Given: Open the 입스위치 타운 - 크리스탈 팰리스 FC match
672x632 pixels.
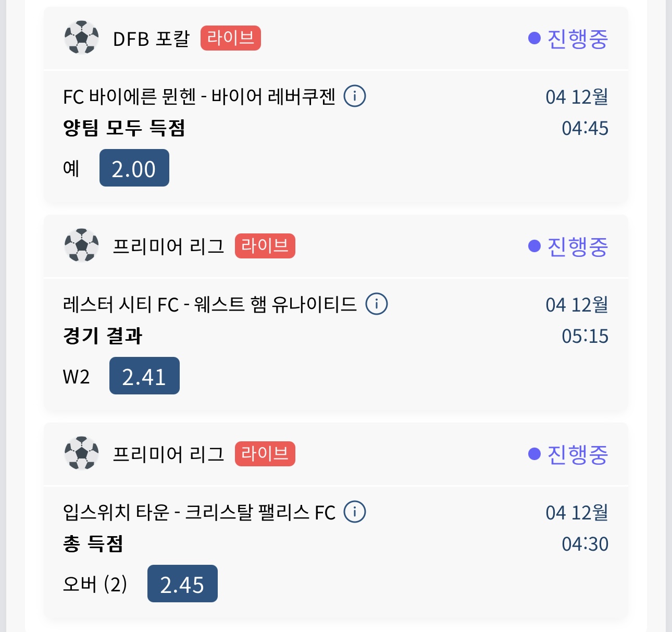Looking at the screenshot, I should (x=199, y=513).
